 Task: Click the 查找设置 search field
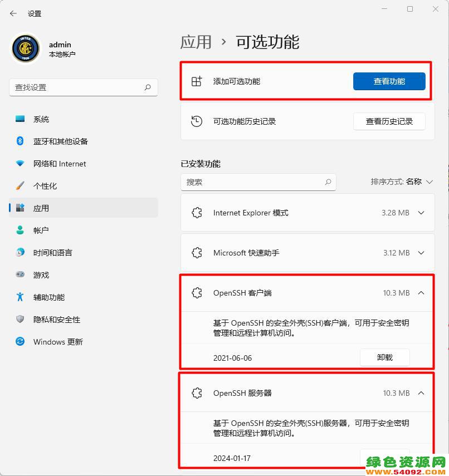84,87
